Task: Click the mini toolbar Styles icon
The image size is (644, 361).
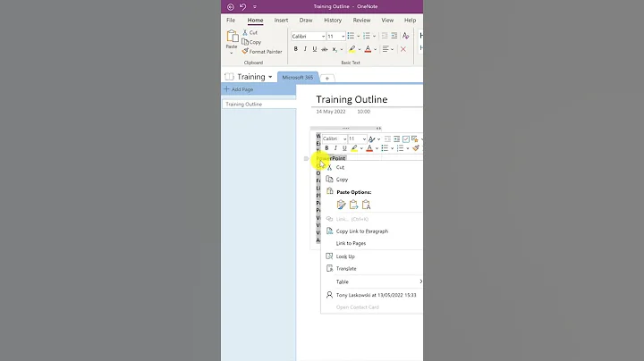Action: (372, 139)
